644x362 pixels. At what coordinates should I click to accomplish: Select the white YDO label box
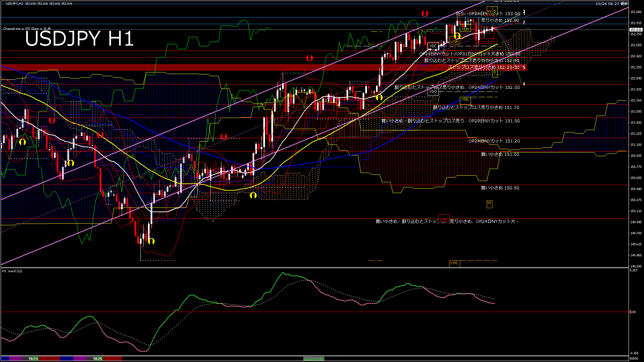(x=433, y=92)
